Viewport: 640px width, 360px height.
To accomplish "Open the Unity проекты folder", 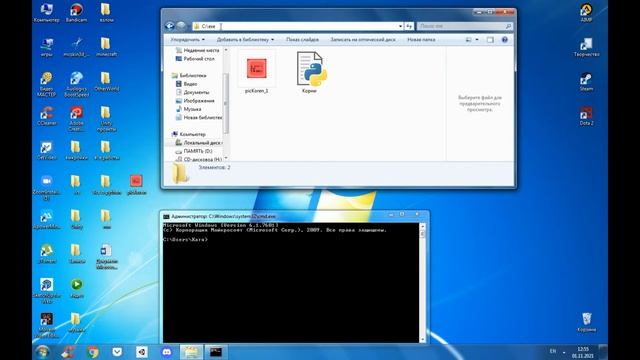I will (x=107, y=118).
